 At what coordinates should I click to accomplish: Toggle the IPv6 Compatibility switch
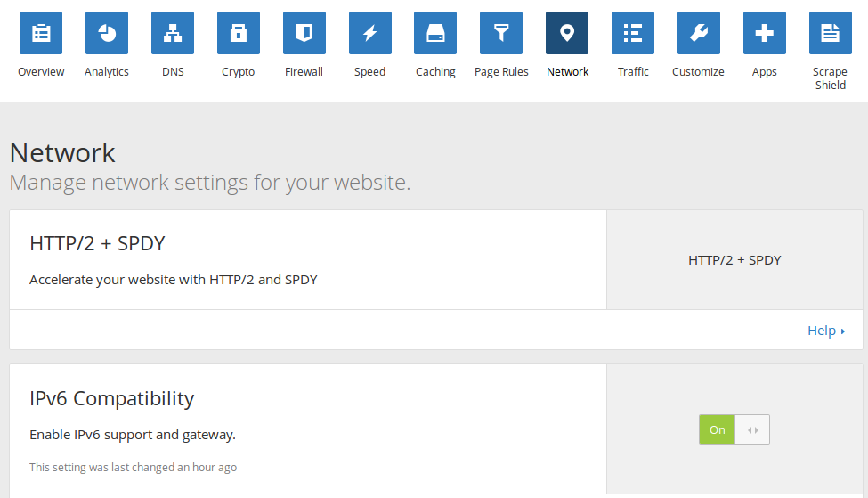tap(734, 429)
